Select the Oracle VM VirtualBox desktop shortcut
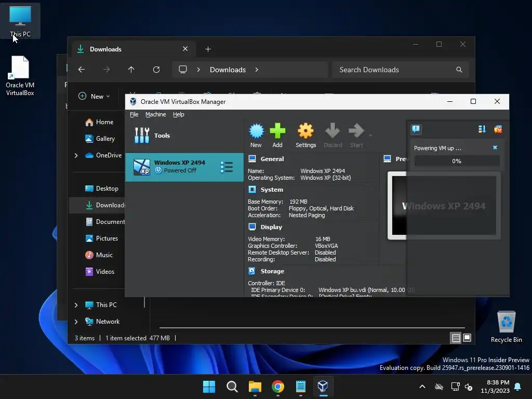This screenshot has width=532, height=399. coord(20,76)
